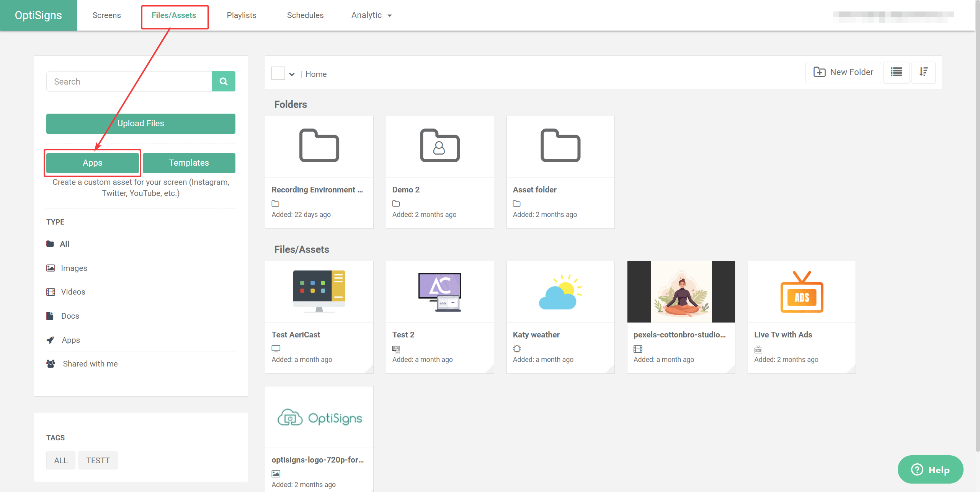The image size is (980, 492).
Task: Click the Templates button
Action: 189,163
